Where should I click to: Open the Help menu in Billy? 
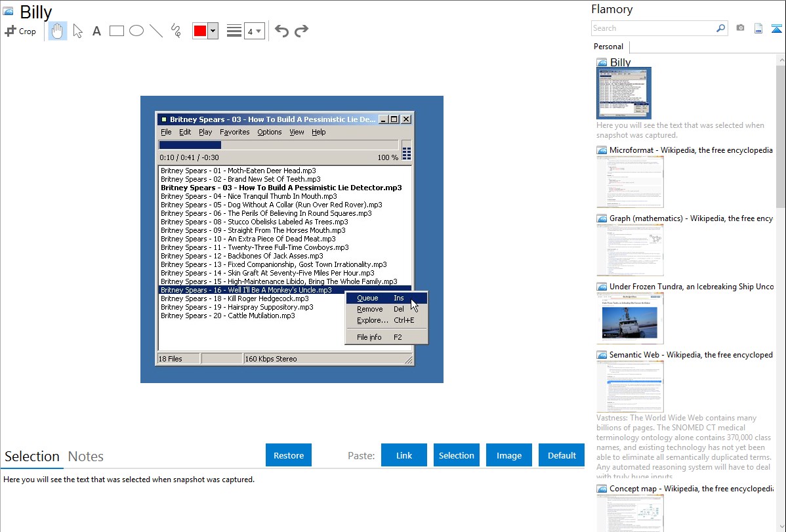click(319, 132)
